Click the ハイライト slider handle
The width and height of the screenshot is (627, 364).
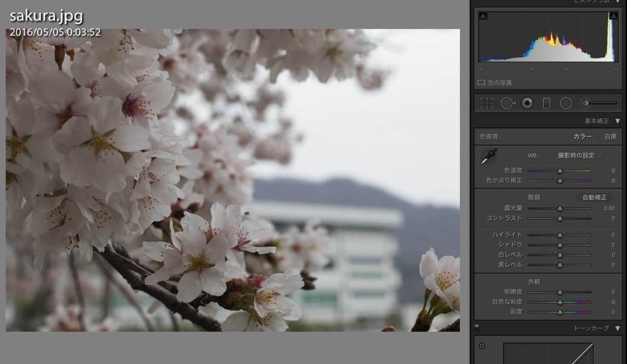click(x=560, y=235)
